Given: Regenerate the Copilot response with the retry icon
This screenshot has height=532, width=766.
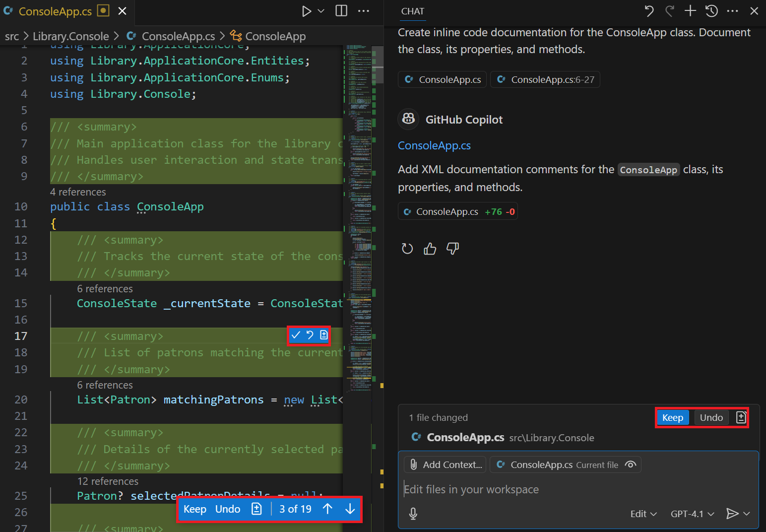Looking at the screenshot, I should 407,249.
